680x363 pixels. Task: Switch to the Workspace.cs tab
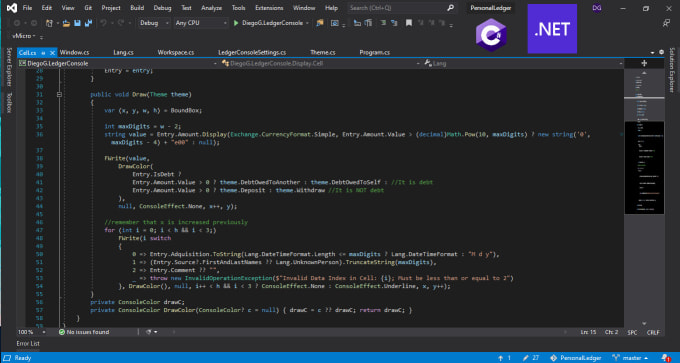176,52
